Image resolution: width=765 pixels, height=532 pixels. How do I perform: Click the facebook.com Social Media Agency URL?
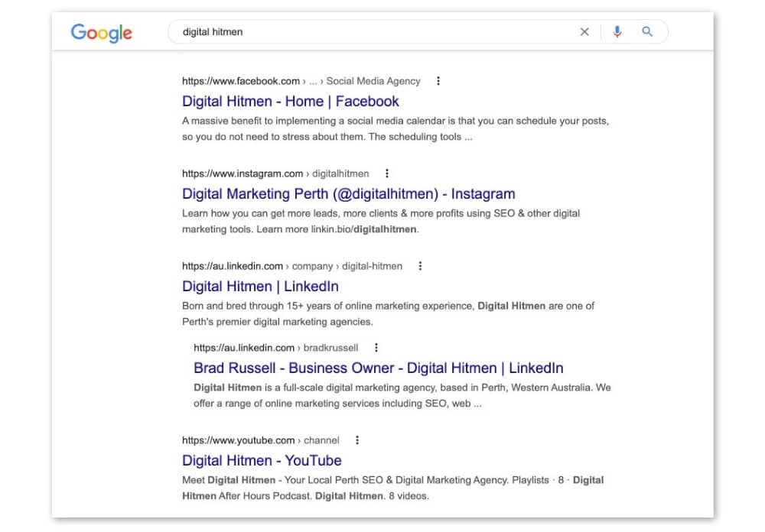point(301,81)
